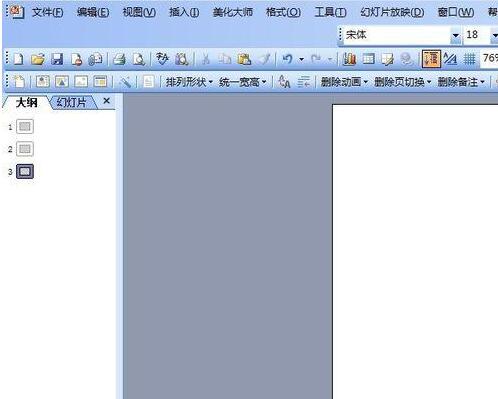Click the mountain picture layout icon
This screenshot has height=399, width=498.
coord(62,82)
